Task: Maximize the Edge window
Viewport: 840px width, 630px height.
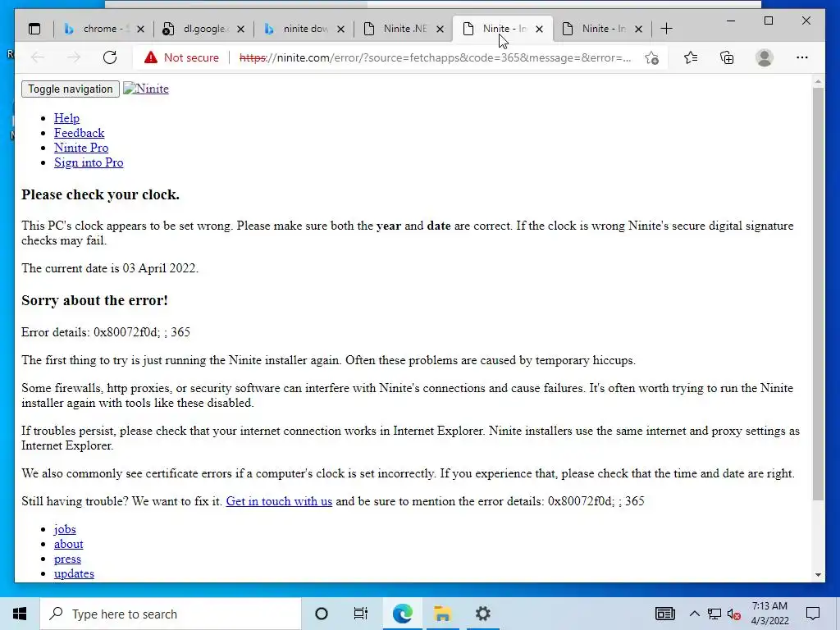Action: click(x=768, y=21)
